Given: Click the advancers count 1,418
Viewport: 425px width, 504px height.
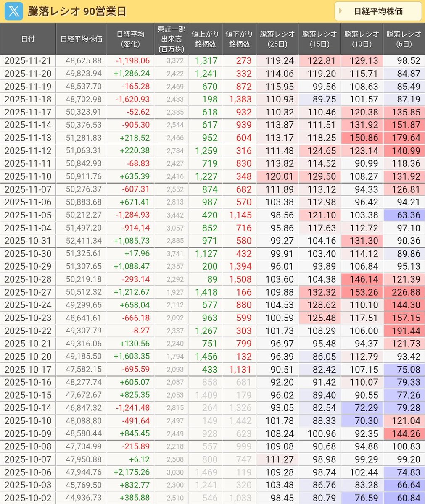Looking at the screenshot, I should tap(206, 292).
